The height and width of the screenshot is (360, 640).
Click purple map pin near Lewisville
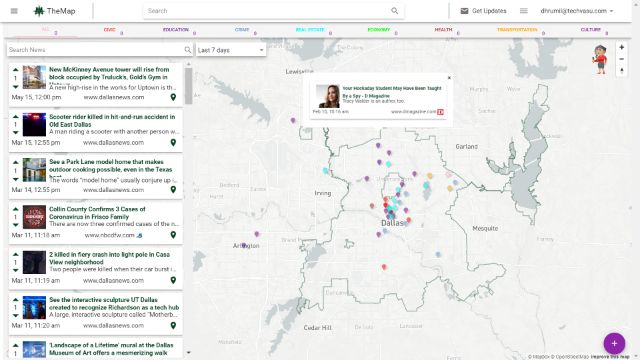point(293,120)
